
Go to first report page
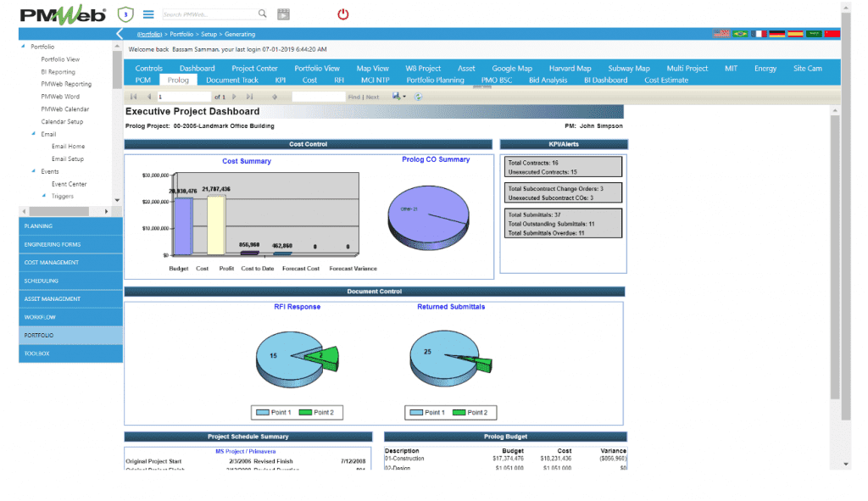pyautogui.click(x=133, y=97)
